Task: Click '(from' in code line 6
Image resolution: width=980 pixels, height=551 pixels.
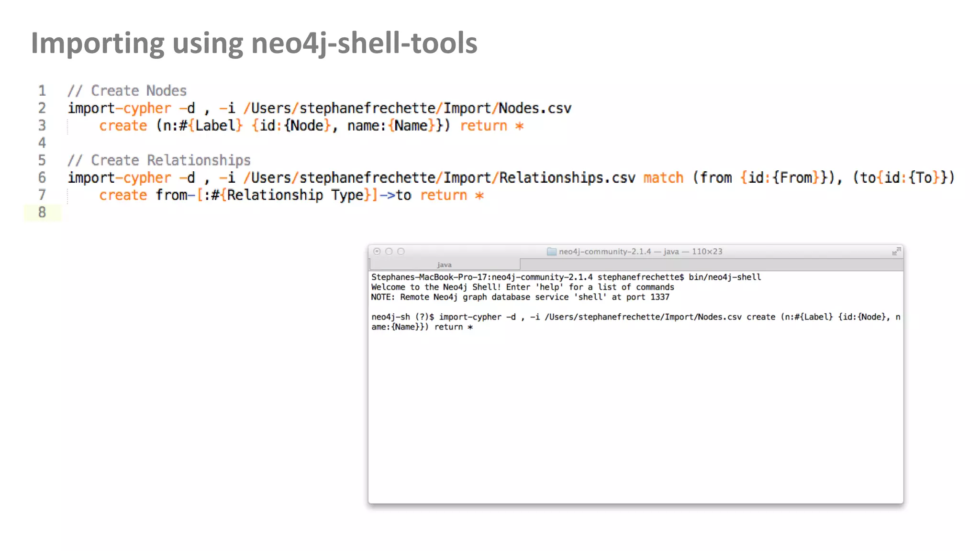Action: point(712,178)
